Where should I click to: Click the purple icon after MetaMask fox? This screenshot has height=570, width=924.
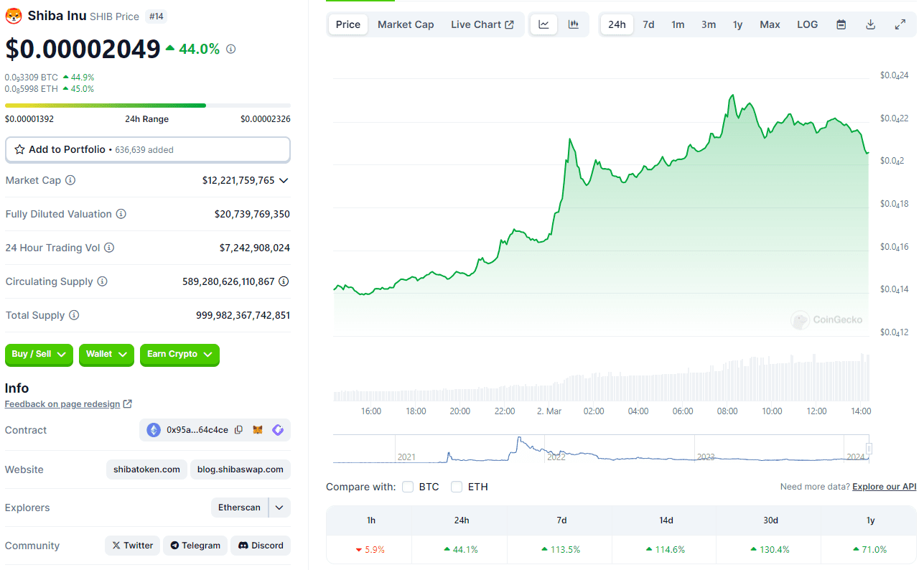point(278,430)
